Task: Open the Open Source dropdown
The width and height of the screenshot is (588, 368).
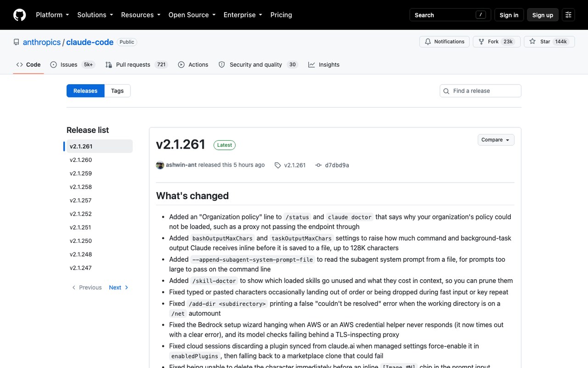Action: tap(192, 15)
